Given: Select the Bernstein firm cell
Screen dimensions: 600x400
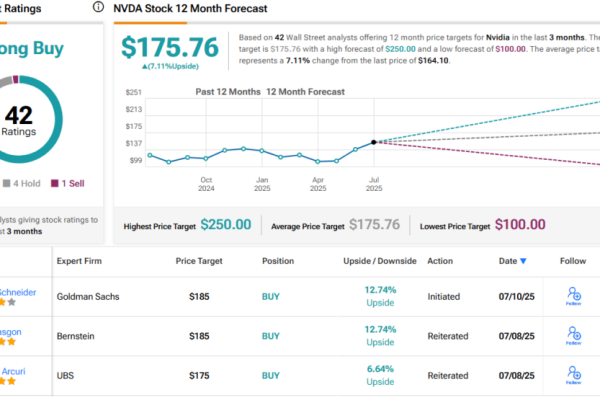Looking at the screenshot, I should pyautogui.click(x=76, y=336).
